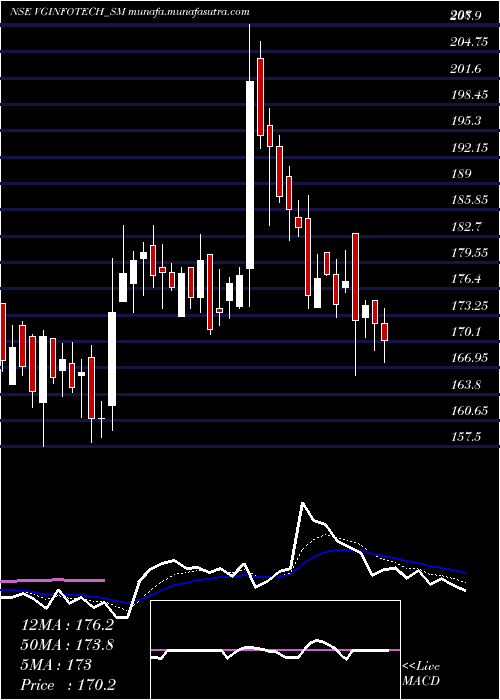Viewport: 500px width, 700px height.
Task: Click the 170.1 price axis label
Action: (x=466, y=332)
